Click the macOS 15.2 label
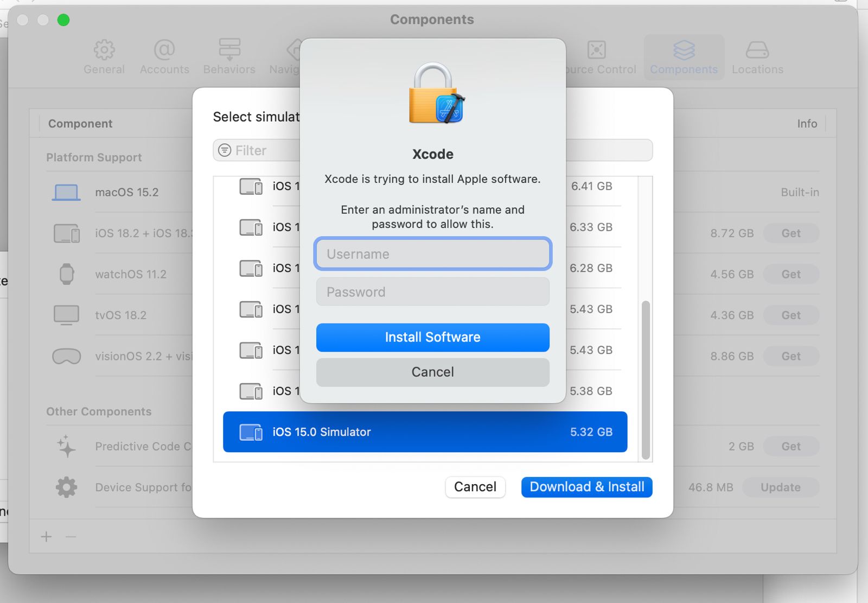 tap(127, 193)
